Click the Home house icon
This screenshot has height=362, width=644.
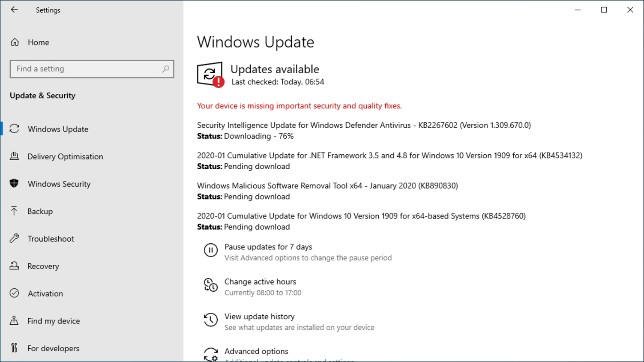[x=15, y=42]
